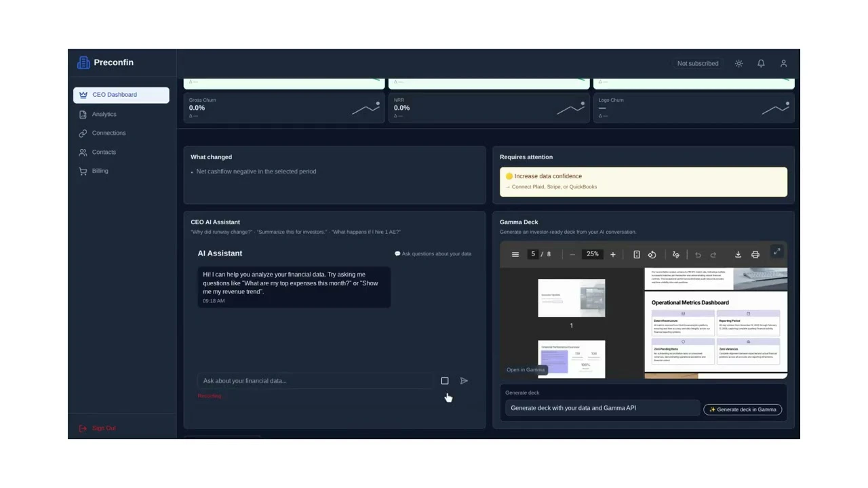Click the Net cashflow negative item

pyautogui.click(x=256, y=171)
